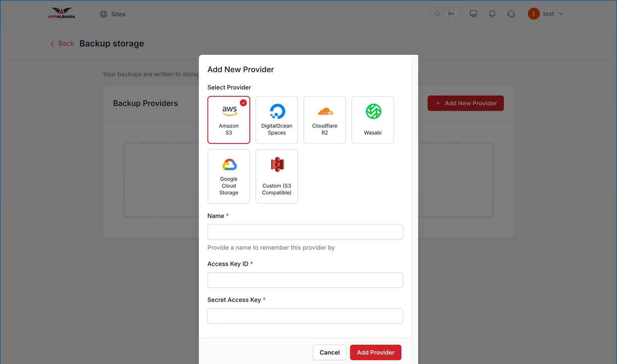Click the ⌘K shortcut badge
Image resolution: width=617 pixels, height=364 pixels.
(x=451, y=14)
